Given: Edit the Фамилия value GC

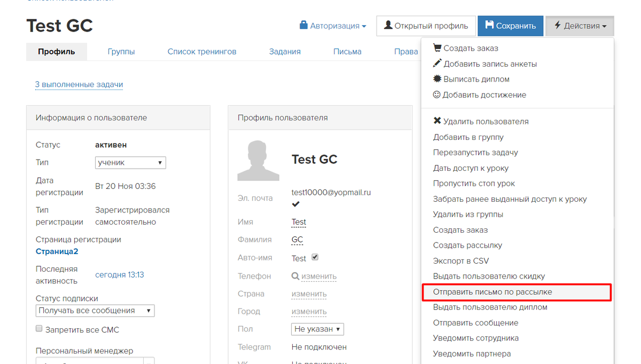Looking at the screenshot, I should pos(298,240).
